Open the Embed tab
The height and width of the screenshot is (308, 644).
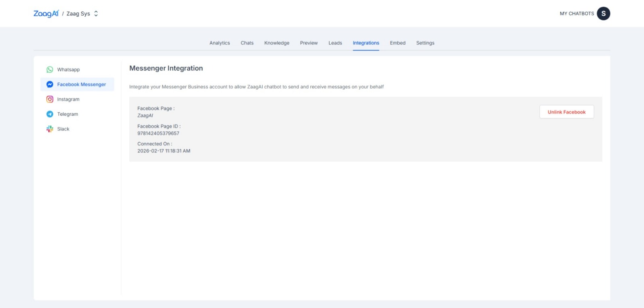click(x=398, y=43)
